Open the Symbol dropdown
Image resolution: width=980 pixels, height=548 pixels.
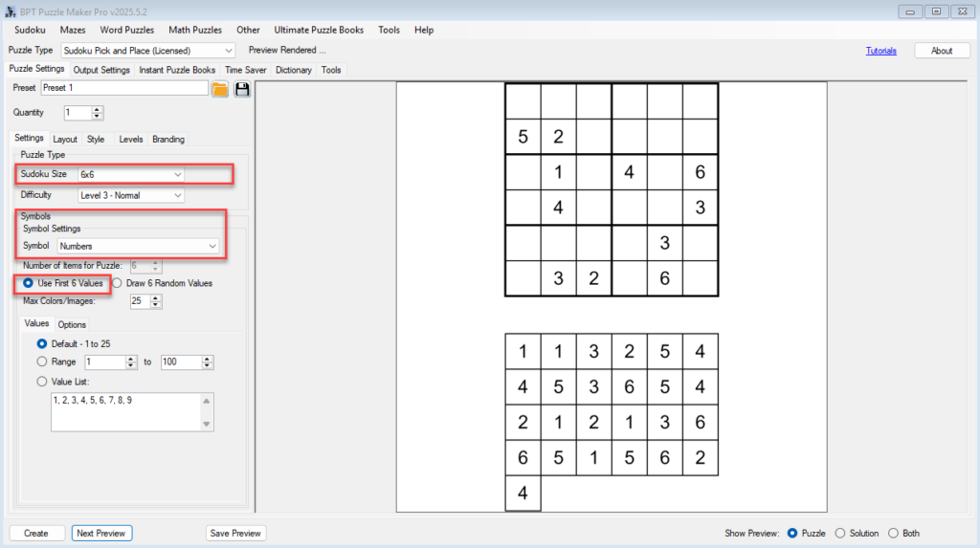click(x=138, y=246)
